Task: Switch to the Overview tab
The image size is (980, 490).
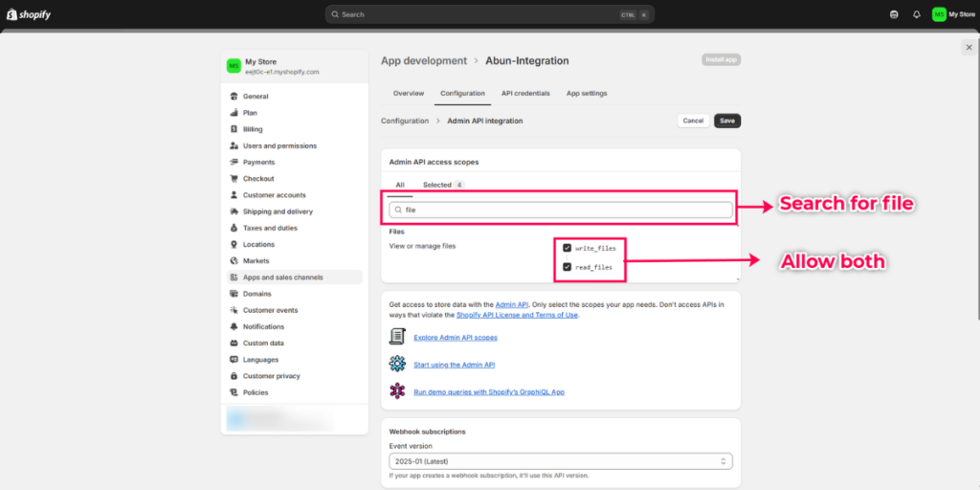Action: point(409,93)
